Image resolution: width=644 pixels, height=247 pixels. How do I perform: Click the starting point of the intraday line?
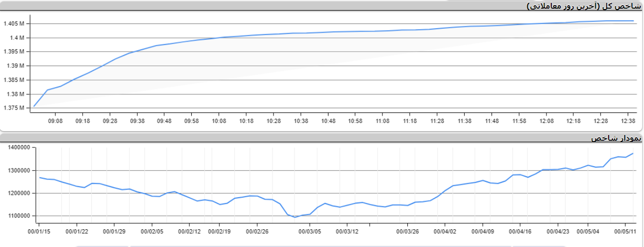pyautogui.click(x=34, y=106)
